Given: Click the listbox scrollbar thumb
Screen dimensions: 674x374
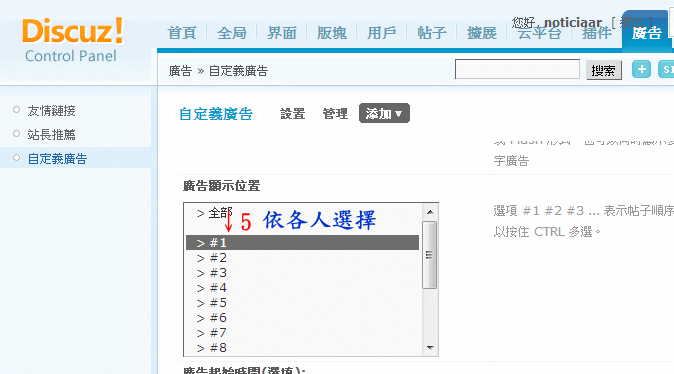Looking at the screenshot, I should click(429, 255).
